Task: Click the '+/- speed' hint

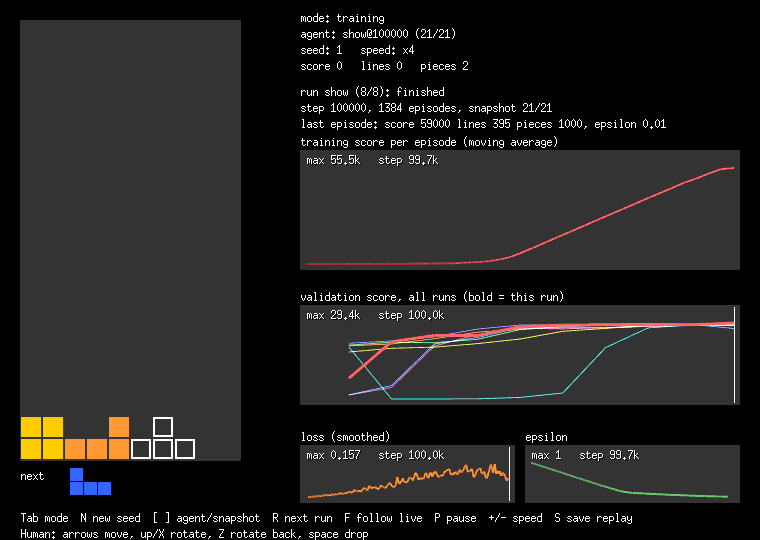Action: (x=515, y=518)
